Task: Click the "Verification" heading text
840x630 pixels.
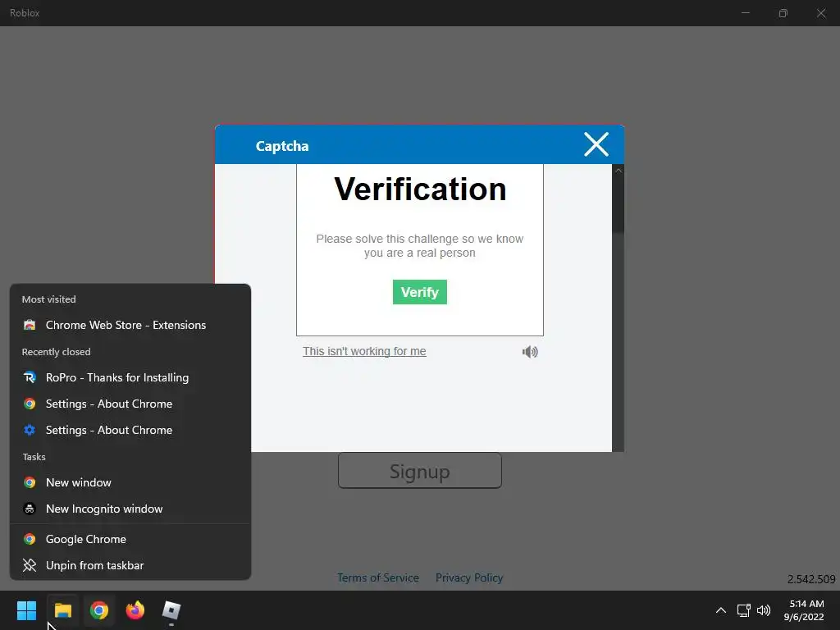Action: tap(420, 189)
